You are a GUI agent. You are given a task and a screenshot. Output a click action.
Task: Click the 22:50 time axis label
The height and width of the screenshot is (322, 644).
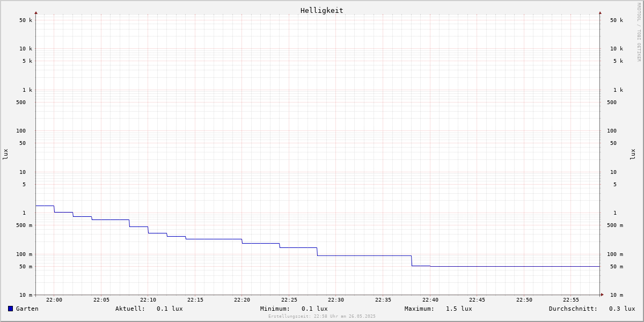[x=524, y=300]
